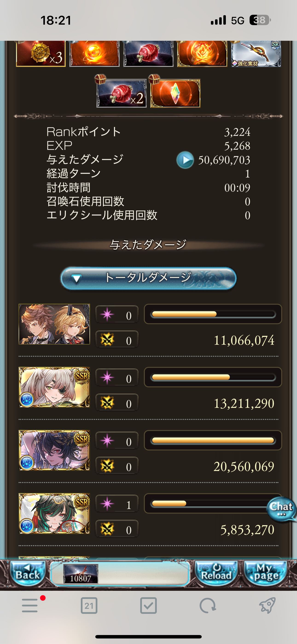Select the main character duo portrait
Viewport: 297px width, 644px height.
coord(54,324)
